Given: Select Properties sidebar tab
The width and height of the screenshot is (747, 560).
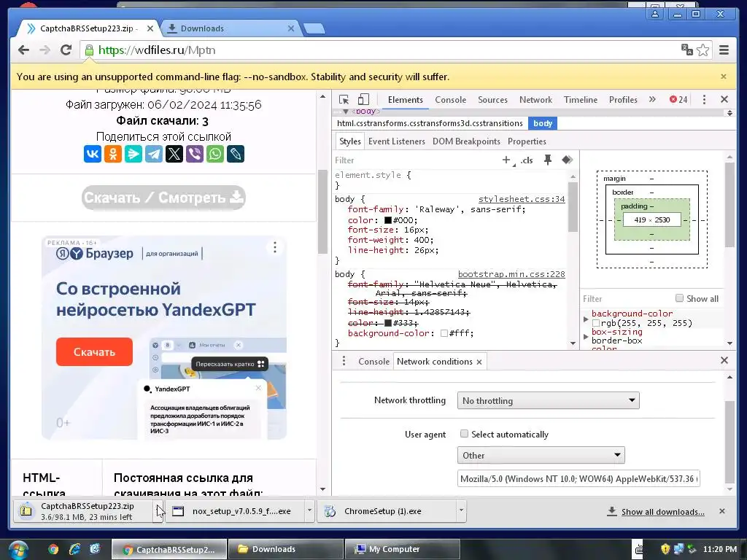Looking at the screenshot, I should click(x=527, y=141).
